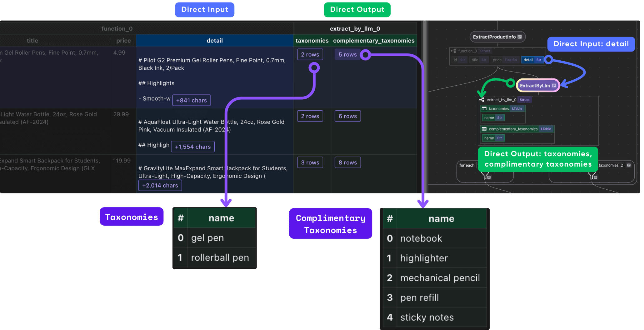Click the ExtractProductInfo node note icon

pyautogui.click(x=520, y=37)
